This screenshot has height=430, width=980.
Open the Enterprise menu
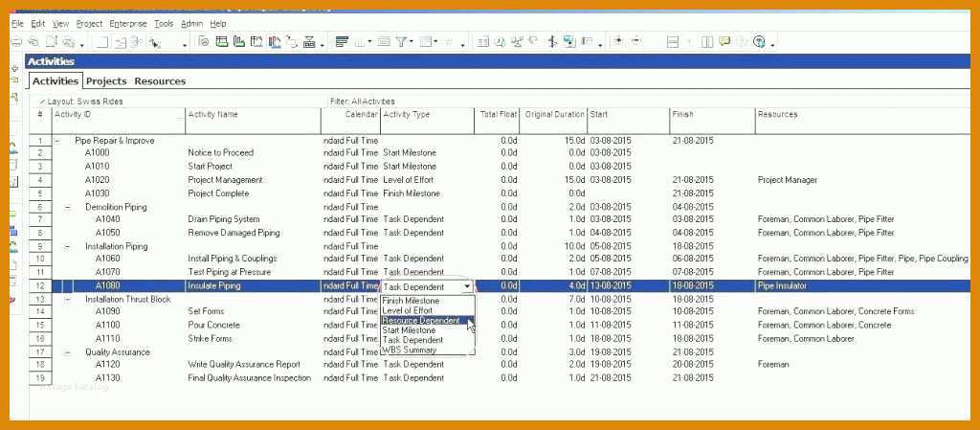pyautogui.click(x=128, y=24)
